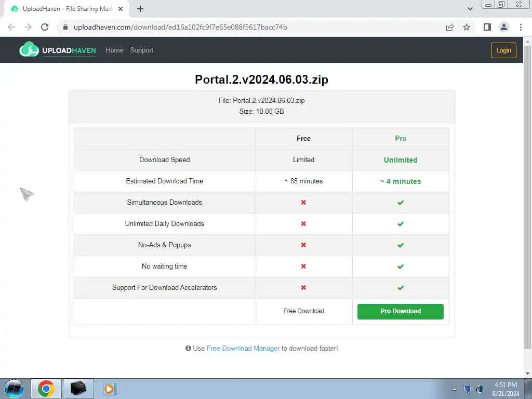Click the green check for No-Ads & Popups
The height and width of the screenshot is (399, 532).
pos(401,245)
